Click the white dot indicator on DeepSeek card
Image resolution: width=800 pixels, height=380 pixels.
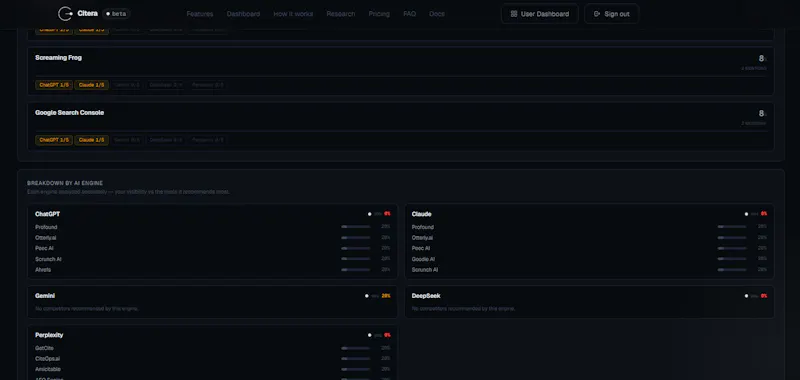click(746, 296)
